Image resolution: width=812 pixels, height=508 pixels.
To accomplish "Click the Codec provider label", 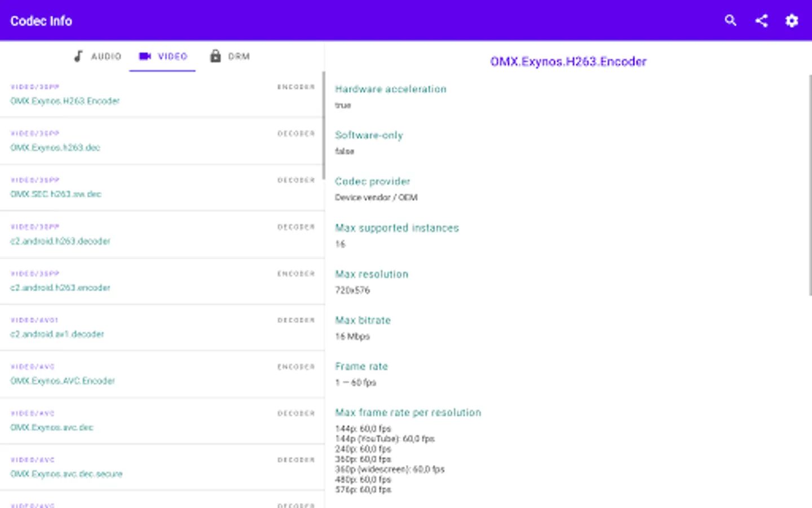I will coord(372,181).
